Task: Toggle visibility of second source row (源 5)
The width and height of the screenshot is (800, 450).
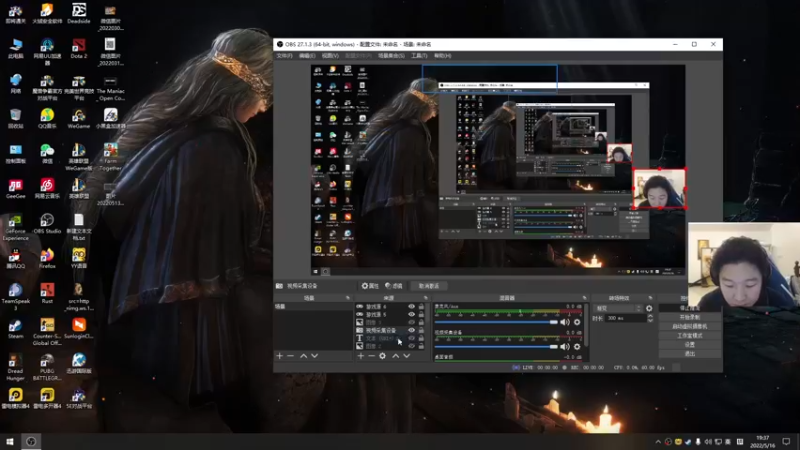Action: pos(411,314)
